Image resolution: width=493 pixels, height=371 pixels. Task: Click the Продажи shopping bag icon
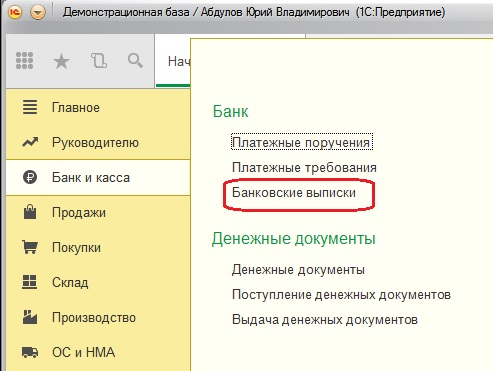point(30,212)
